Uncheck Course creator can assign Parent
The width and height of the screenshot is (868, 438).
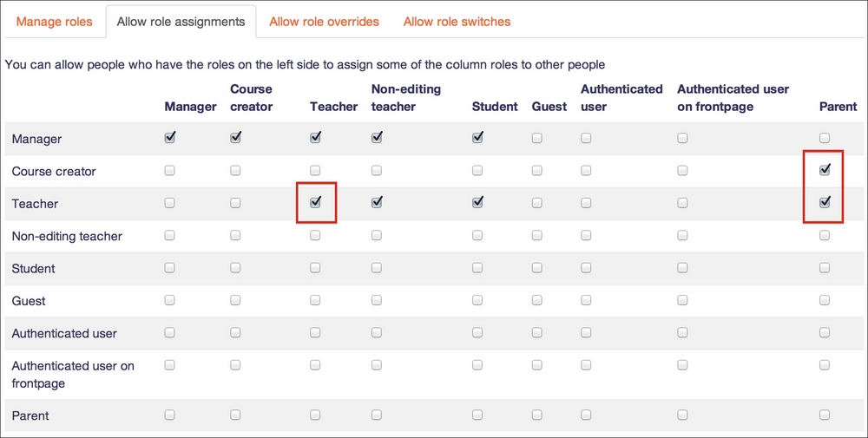coord(825,170)
